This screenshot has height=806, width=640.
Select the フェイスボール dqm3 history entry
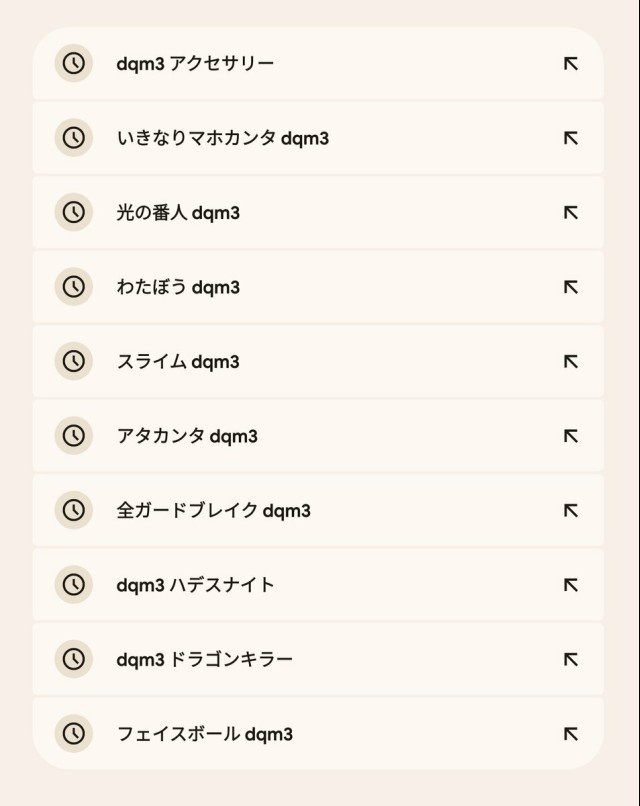pos(318,734)
